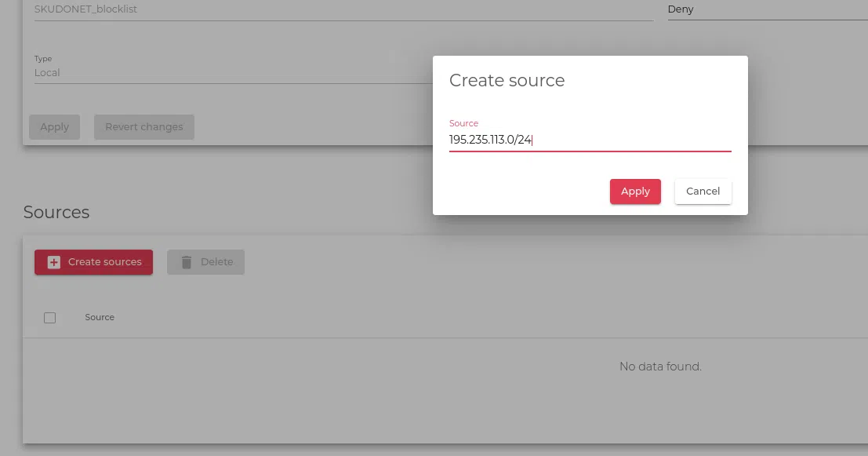The image size is (868, 456).
Task: Click the Create source dialog title
Action: point(507,81)
